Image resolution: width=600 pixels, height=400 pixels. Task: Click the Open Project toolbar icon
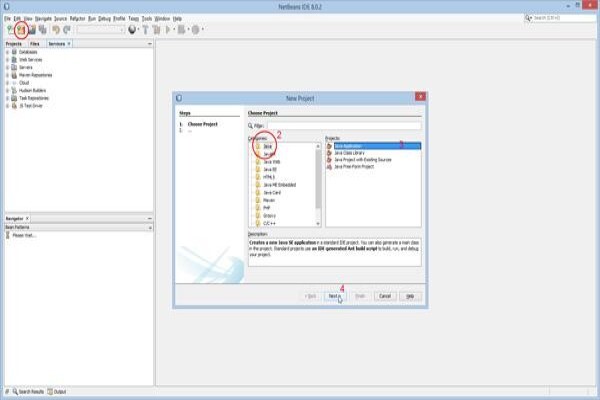tap(32, 29)
